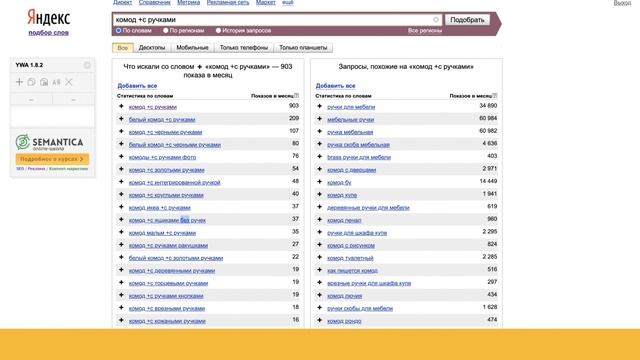Click the 'Подобрать' button
Viewport: 640px width, 360px height.
tap(467, 20)
